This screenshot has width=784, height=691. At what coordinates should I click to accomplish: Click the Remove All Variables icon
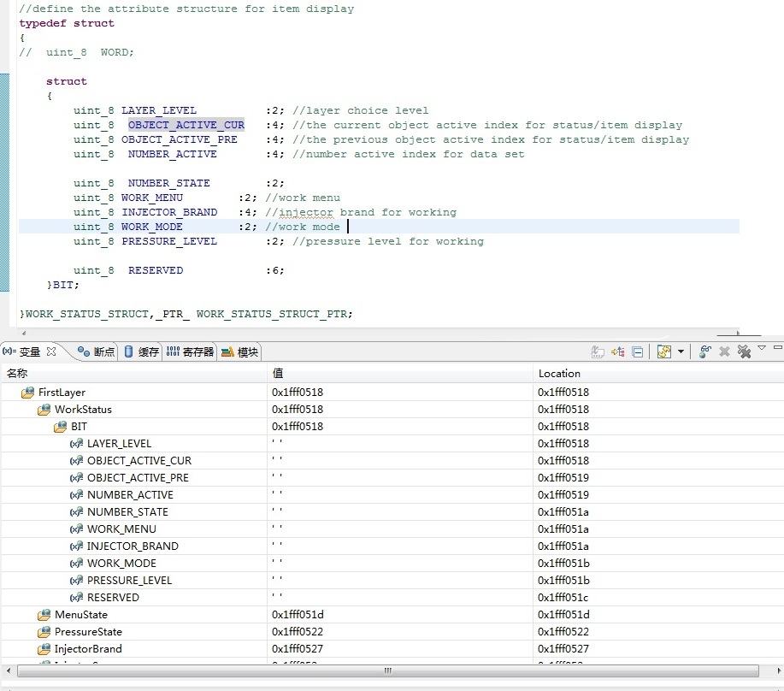tap(744, 351)
